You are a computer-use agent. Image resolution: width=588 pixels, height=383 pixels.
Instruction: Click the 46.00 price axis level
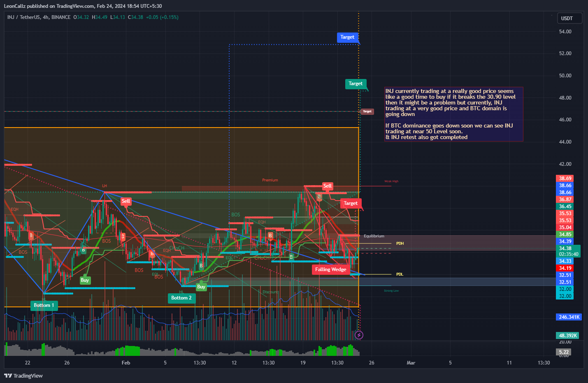pos(565,120)
